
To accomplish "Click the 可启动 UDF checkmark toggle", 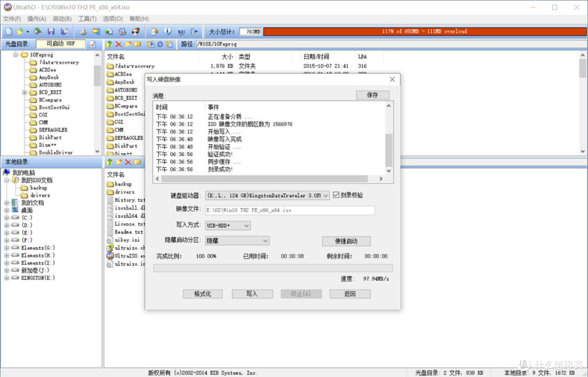I will (x=93, y=43).
